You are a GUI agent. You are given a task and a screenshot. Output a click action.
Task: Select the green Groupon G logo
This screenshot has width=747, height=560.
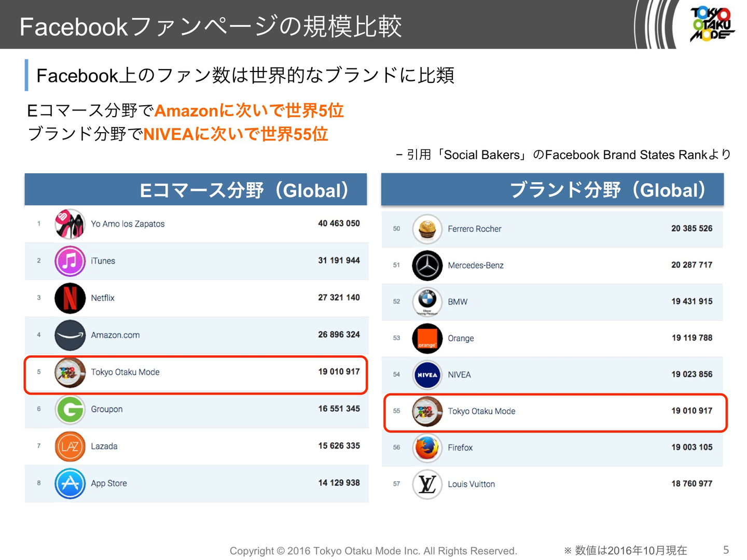70,409
